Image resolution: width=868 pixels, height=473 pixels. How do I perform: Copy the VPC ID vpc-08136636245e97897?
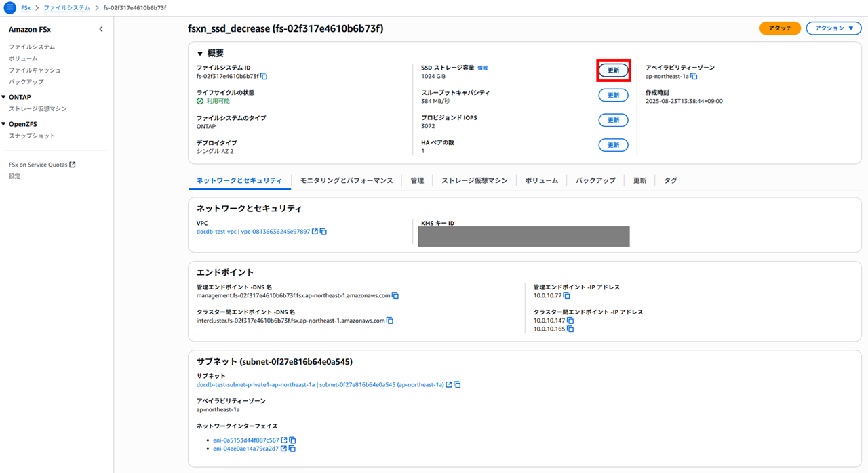click(x=323, y=232)
